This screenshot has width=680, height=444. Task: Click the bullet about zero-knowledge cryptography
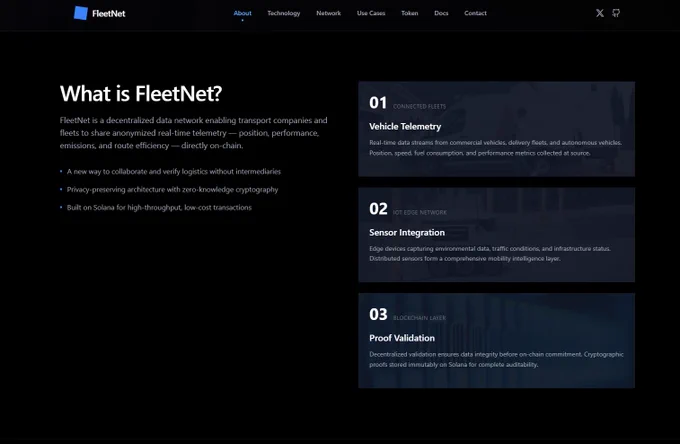[x=172, y=189]
